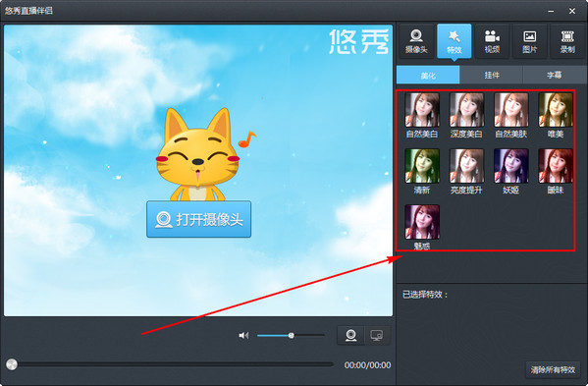The image size is (588, 386).
Task: Apply the 深度美白 effect thumbnail
Action: point(466,110)
